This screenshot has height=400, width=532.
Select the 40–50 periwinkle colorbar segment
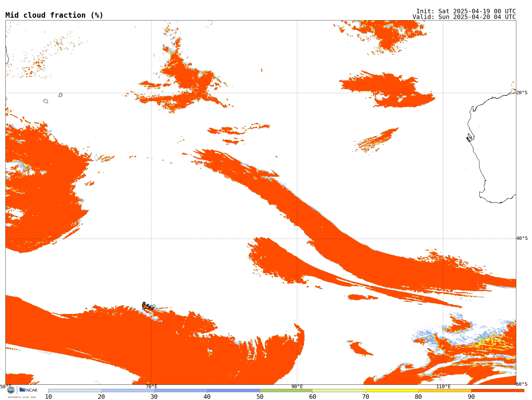pos(233,391)
